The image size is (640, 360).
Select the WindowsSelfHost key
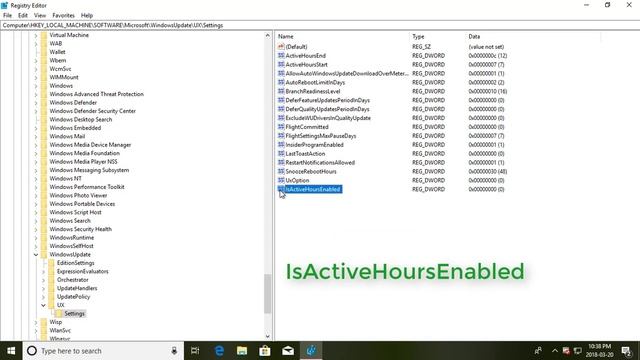click(71, 246)
